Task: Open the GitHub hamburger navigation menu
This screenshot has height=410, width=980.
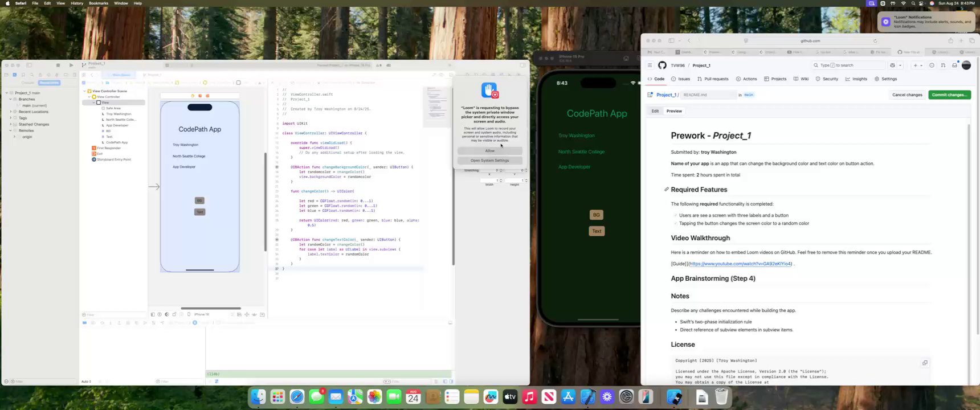Action: 650,65
